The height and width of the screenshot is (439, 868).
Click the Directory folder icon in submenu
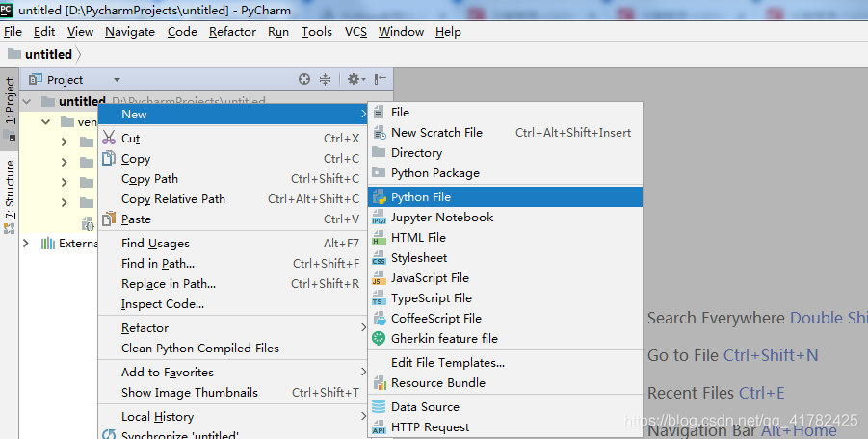click(x=379, y=152)
